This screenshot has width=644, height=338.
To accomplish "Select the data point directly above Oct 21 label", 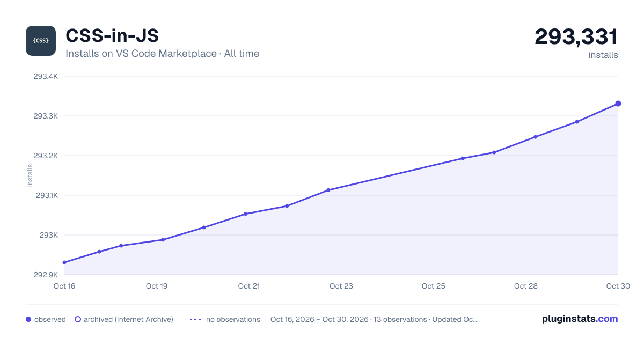I will (x=245, y=214).
